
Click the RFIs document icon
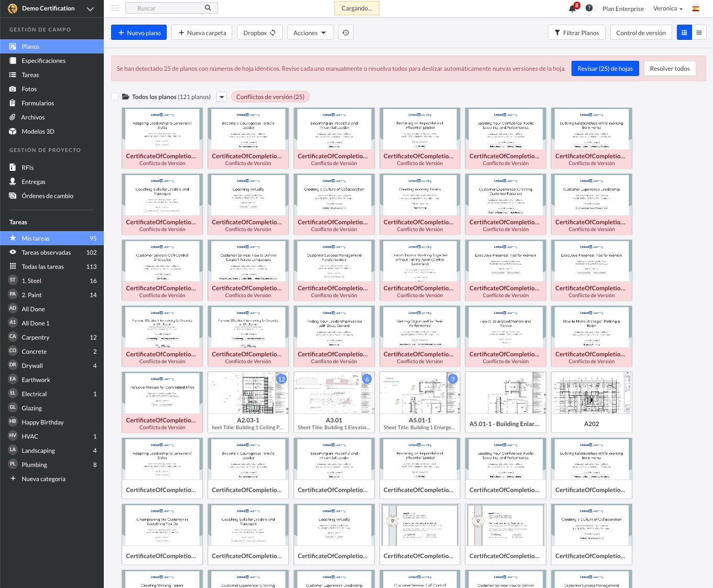[13, 168]
